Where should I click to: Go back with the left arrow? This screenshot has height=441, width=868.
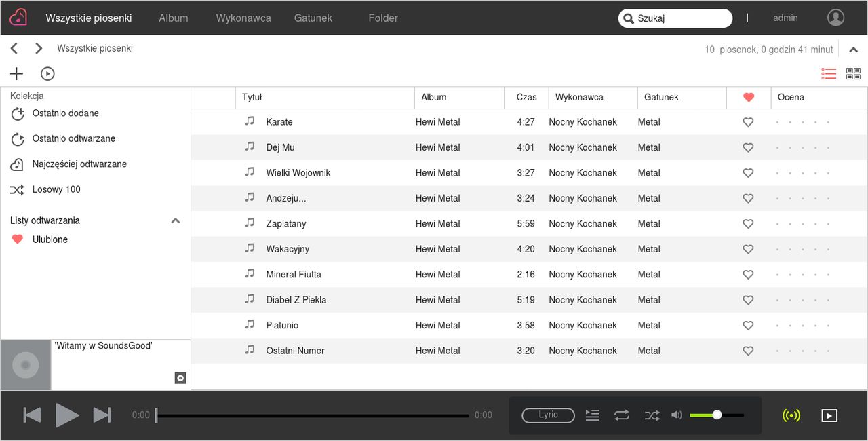coord(14,48)
